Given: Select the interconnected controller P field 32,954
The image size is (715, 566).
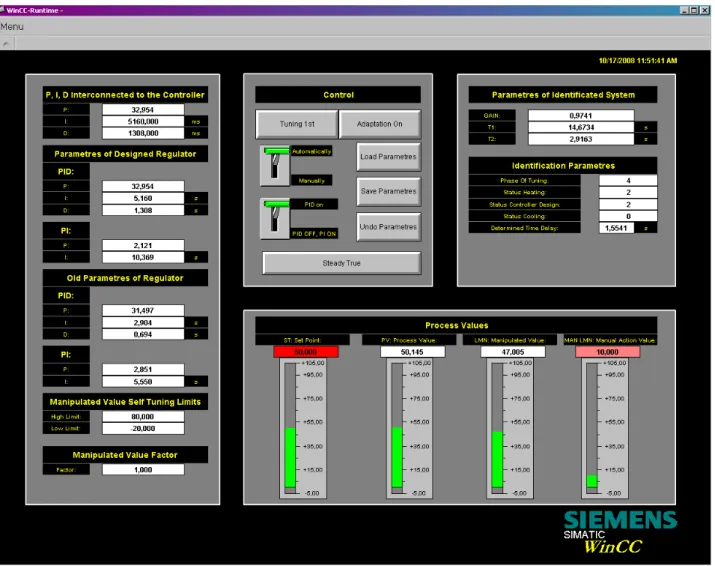Looking at the screenshot, I should pyautogui.click(x=143, y=109).
